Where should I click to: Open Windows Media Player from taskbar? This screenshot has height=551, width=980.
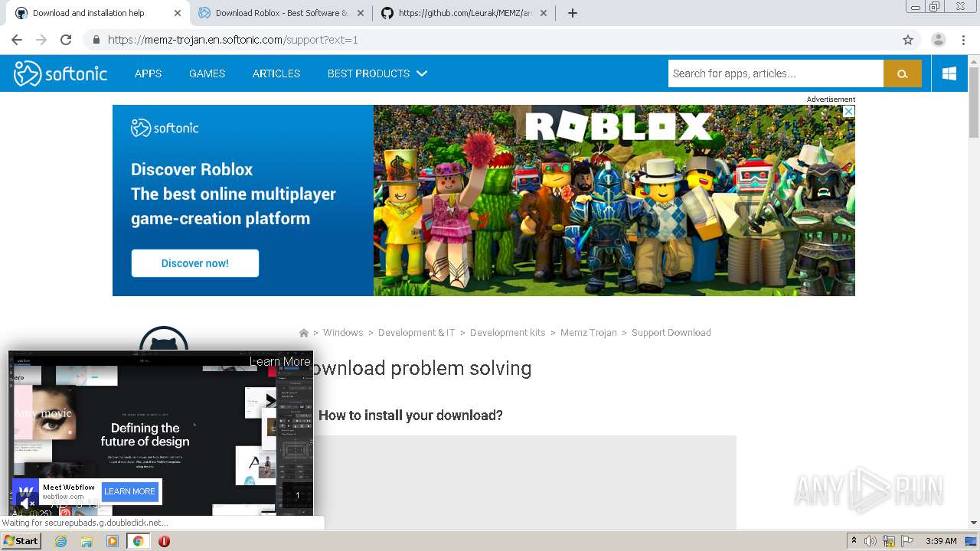tap(113, 541)
